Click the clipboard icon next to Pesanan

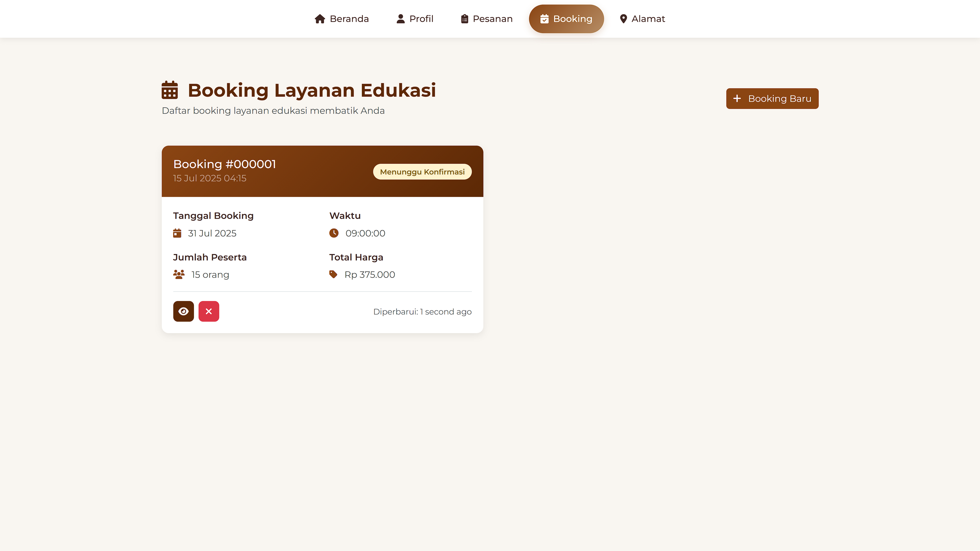coord(464,19)
